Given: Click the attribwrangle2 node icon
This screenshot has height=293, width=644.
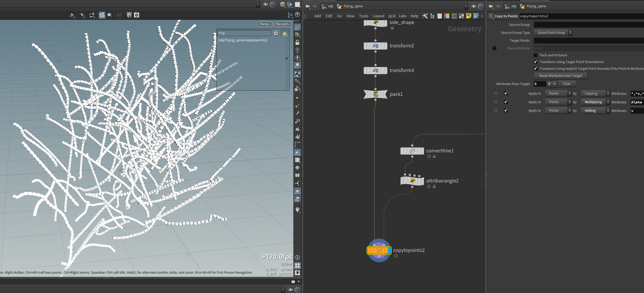Looking at the screenshot, I should coord(412,181).
